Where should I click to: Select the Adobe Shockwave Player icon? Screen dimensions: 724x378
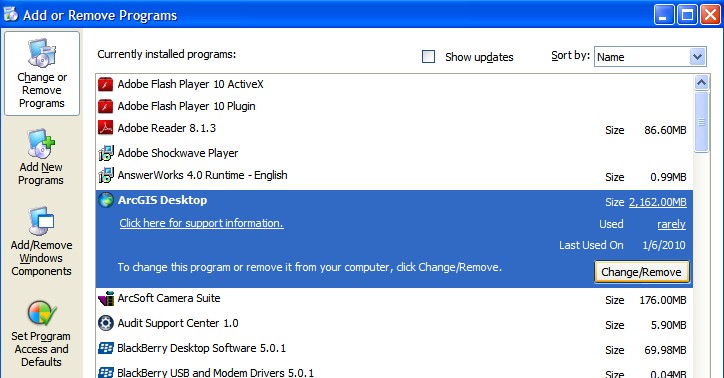click(x=106, y=153)
